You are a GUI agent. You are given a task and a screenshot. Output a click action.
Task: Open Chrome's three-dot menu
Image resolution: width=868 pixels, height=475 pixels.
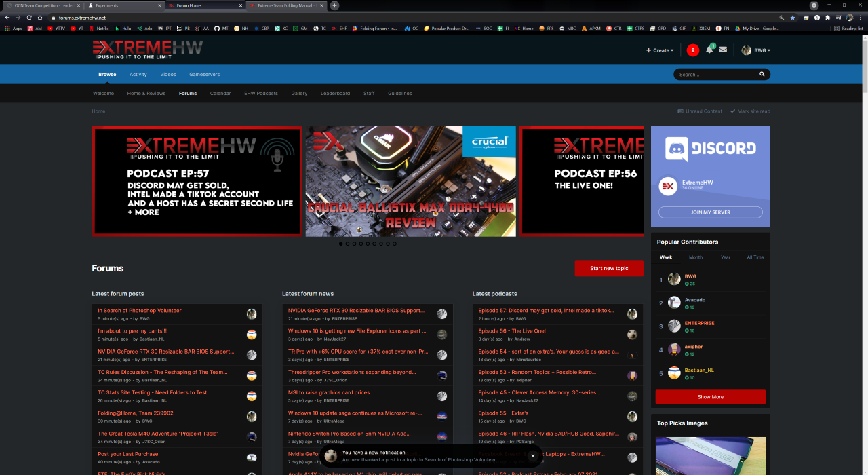pos(861,18)
